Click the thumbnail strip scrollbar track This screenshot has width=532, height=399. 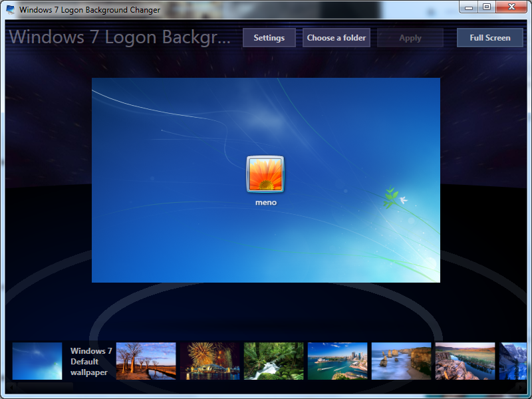[266, 388]
